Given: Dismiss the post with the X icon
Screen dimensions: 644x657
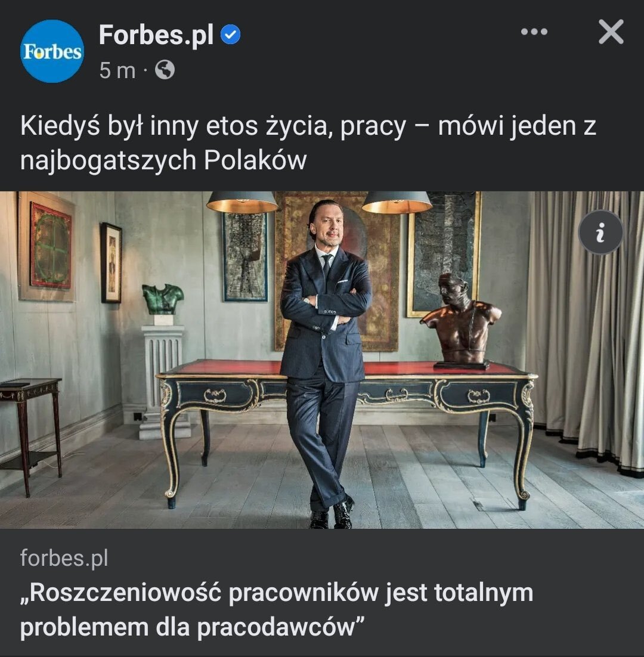Looking at the screenshot, I should pyautogui.click(x=611, y=32).
